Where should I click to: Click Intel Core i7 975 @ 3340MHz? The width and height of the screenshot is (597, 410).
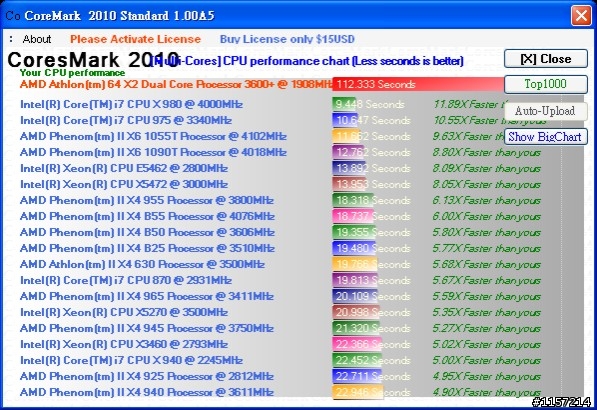(x=126, y=120)
